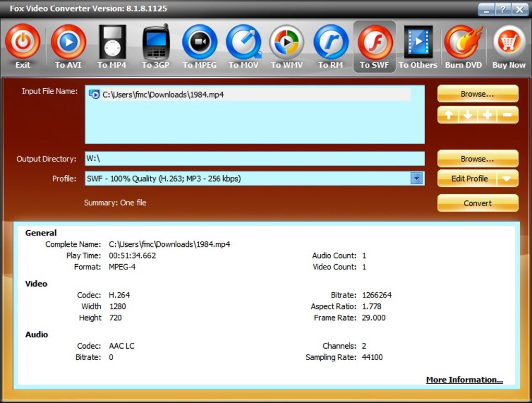Click the Exit power icon
Viewport: 532px width, 403px height.
coord(23,41)
